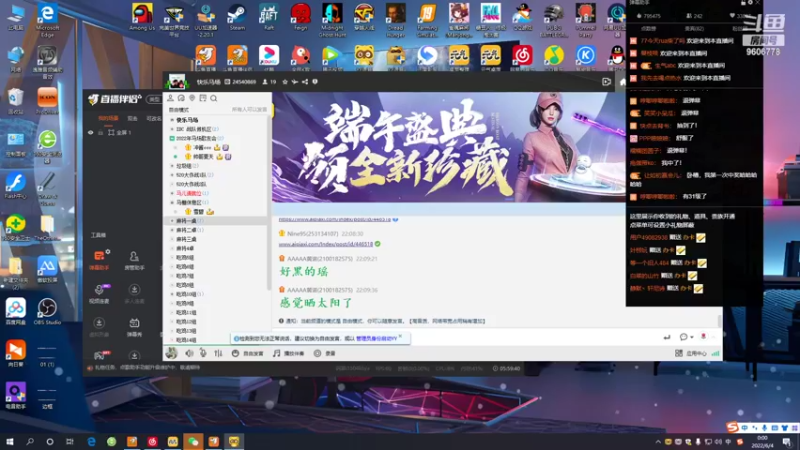This screenshot has width=800, height=450.
Task: Click the 端午盛典 promotional banner
Action: [449, 147]
